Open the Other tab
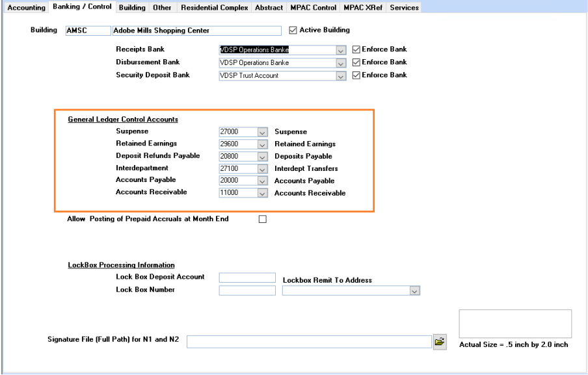 click(162, 8)
